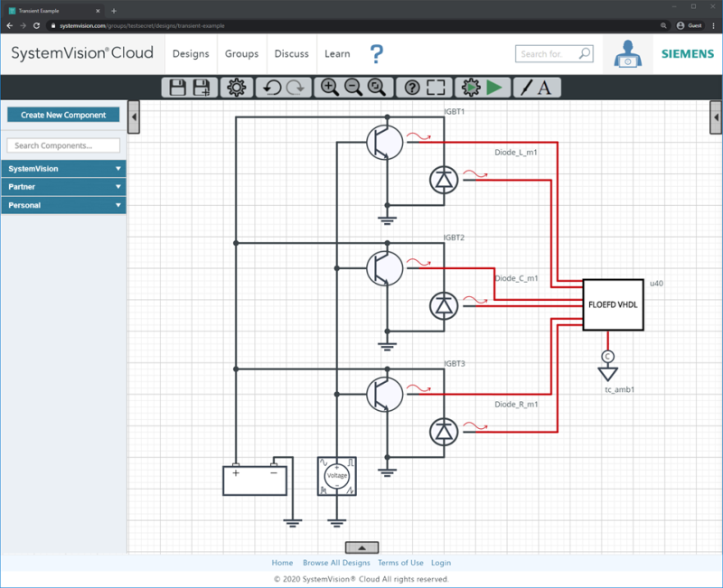Zoom out of the schematic
This screenshot has width=723, height=588.
coord(353,87)
